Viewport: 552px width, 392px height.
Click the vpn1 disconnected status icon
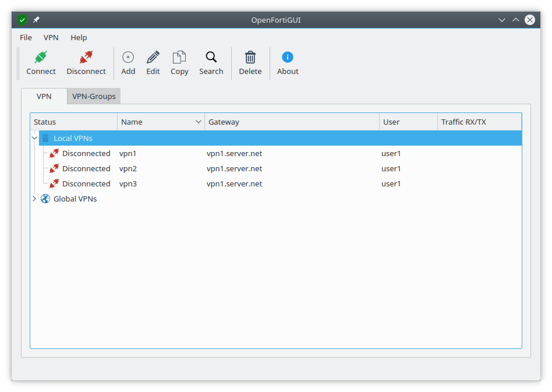[x=54, y=154]
